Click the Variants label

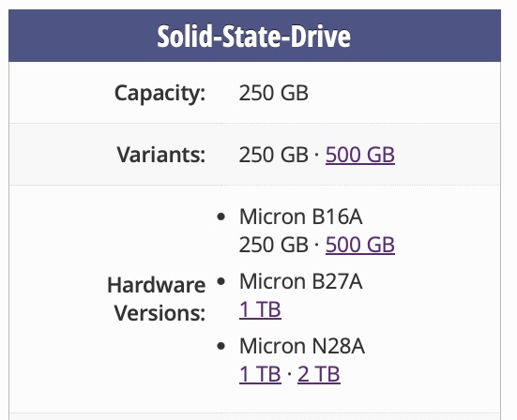(x=161, y=155)
